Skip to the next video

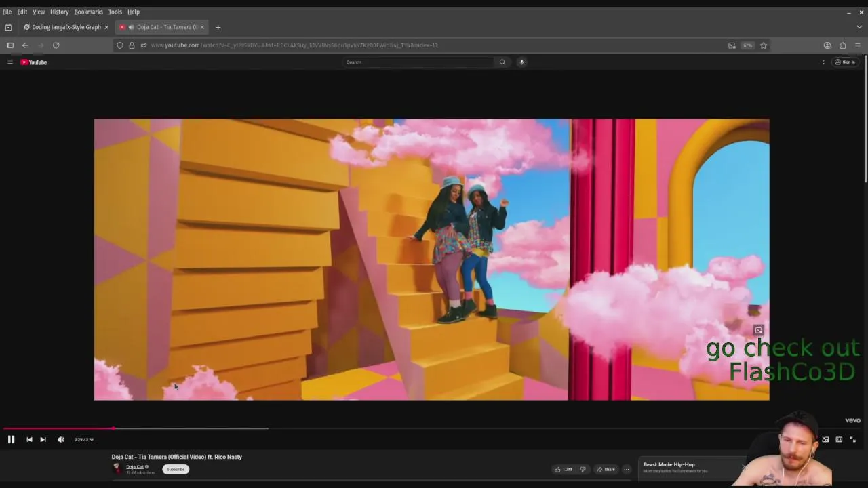coord(43,439)
